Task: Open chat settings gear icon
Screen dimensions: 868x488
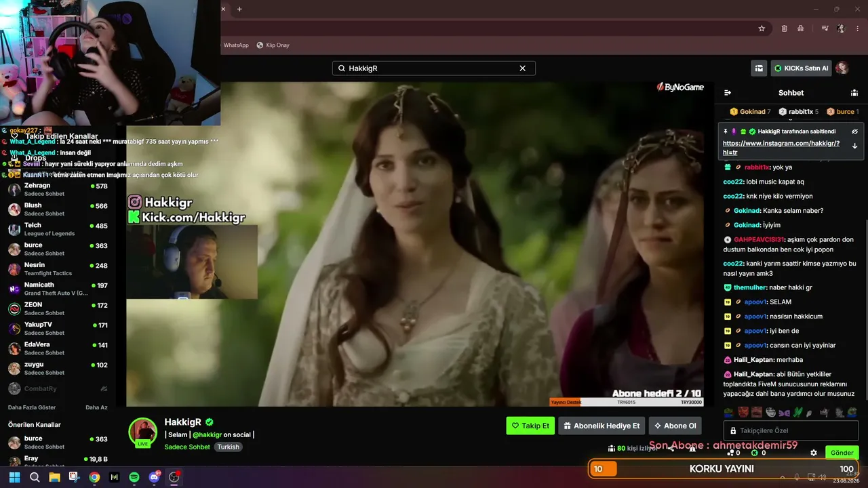Action: pos(814,453)
